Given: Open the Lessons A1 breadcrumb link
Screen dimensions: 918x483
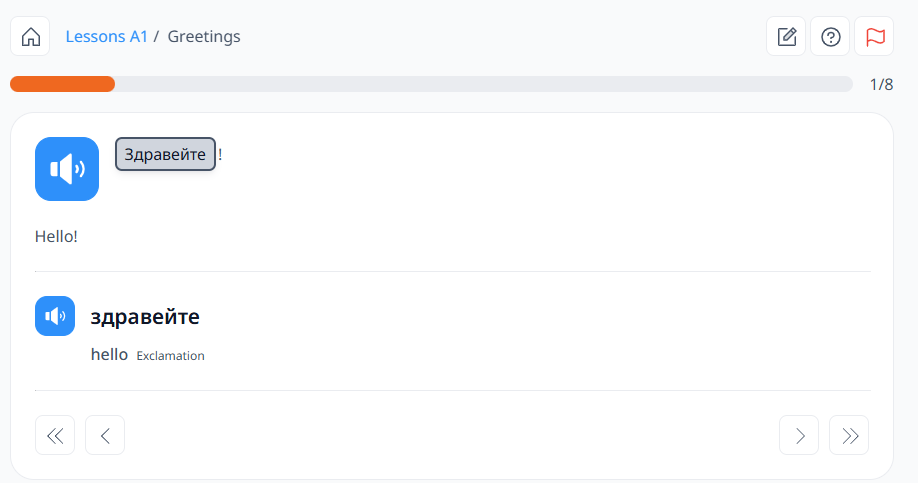Looking at the screenshot, I should pyautogui.click(x=107, y=36).
